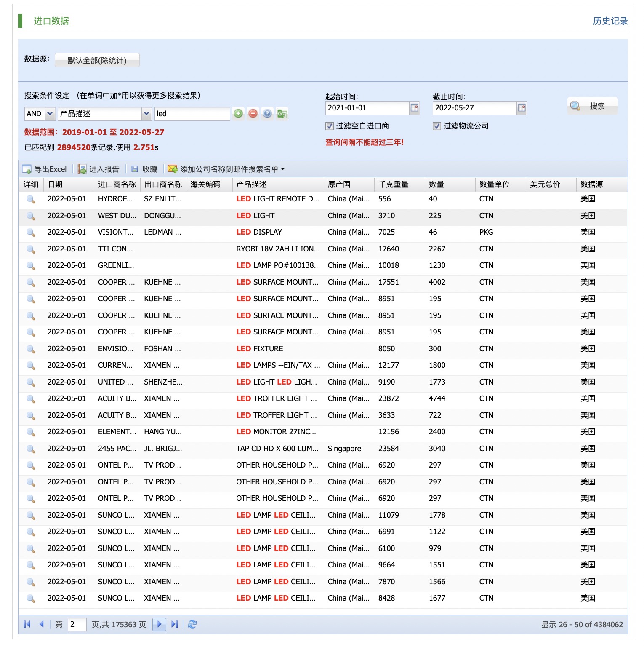Go to first page of results
The width and height of the screenshot is (644, 647).
(x=27, y=624)
